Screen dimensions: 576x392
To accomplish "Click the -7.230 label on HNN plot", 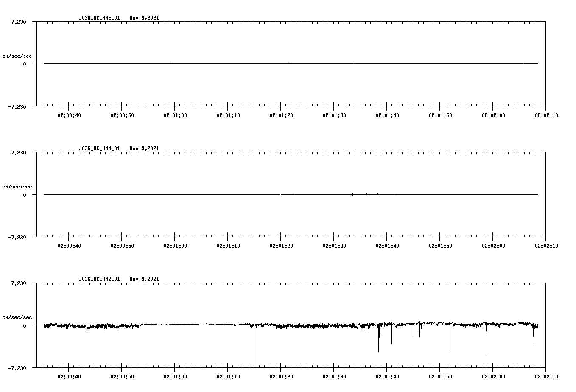I will pos(17,237).
